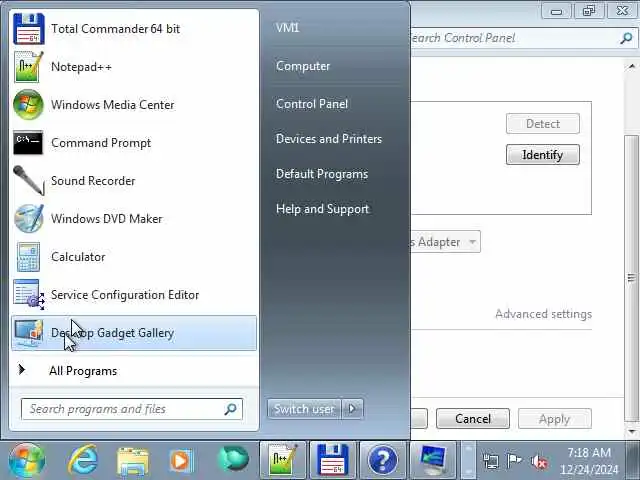Click Show hidden icons tray area
The image size is (640, 480).
coord(468,461)
